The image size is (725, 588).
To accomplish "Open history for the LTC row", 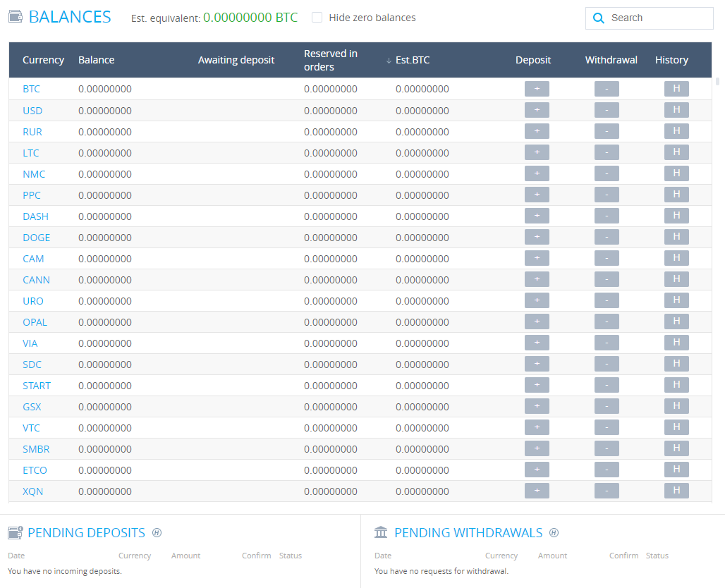I will coord(676,152).
